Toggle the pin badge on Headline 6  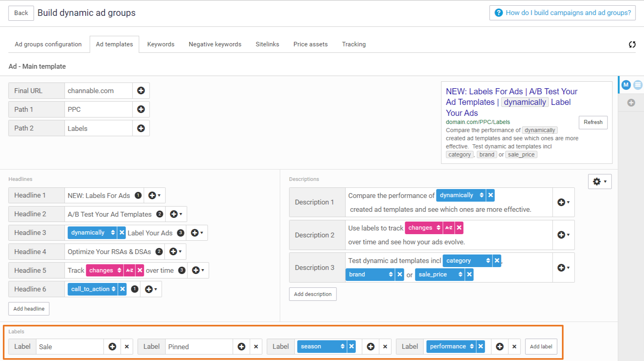pos(134,289)
